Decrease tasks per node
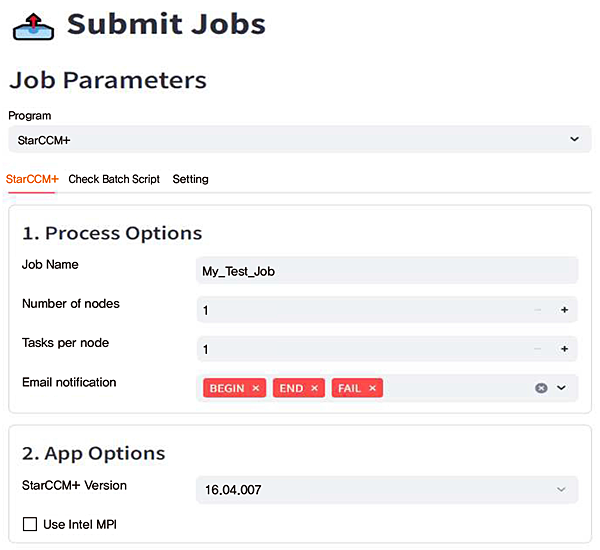This screenshot has height=550, width=600. click(538, 350)
